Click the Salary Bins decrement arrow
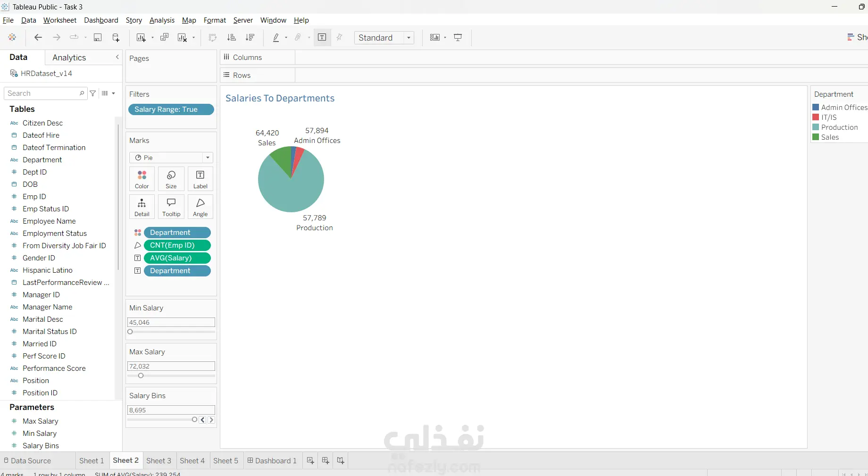The image size is (868, 476). pyautogui.click(x=203, y=420)
